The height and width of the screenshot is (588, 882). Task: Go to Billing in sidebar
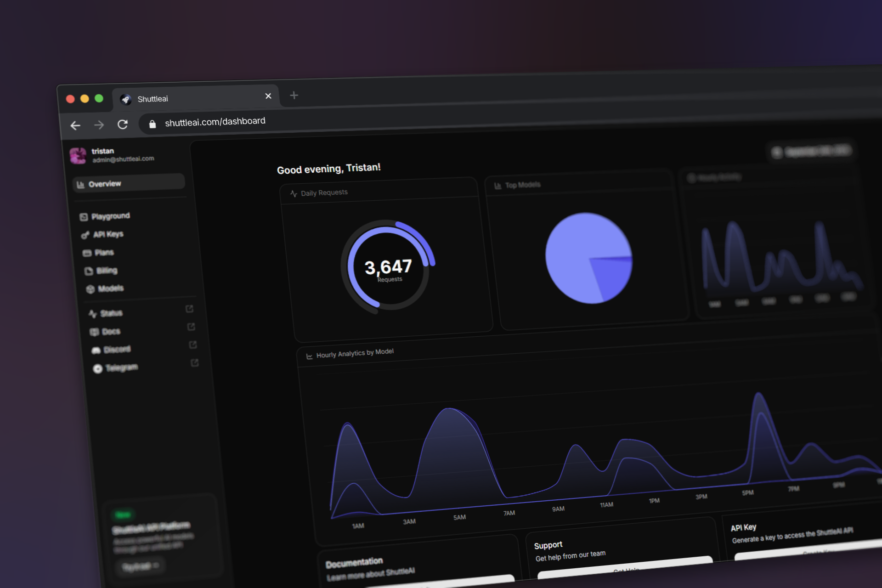click(x=107, y=271)
